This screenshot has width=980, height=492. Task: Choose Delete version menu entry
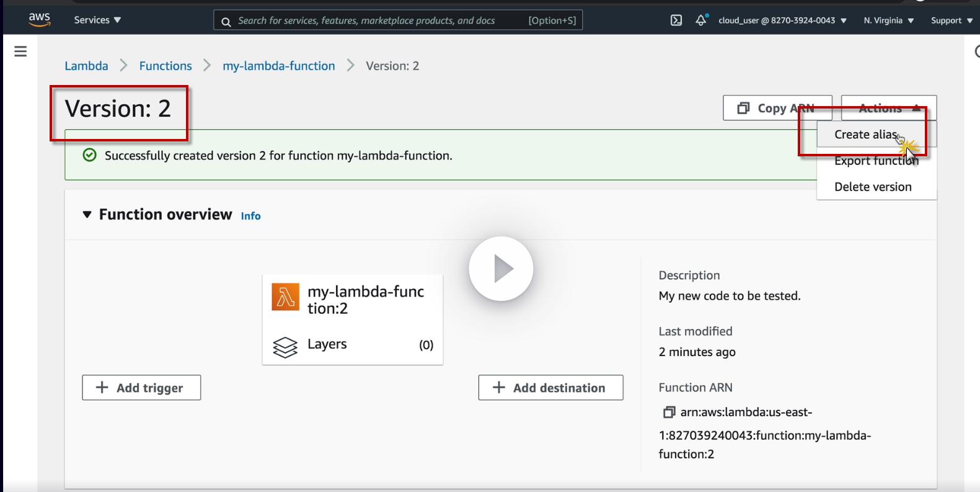tap(873, 187)
